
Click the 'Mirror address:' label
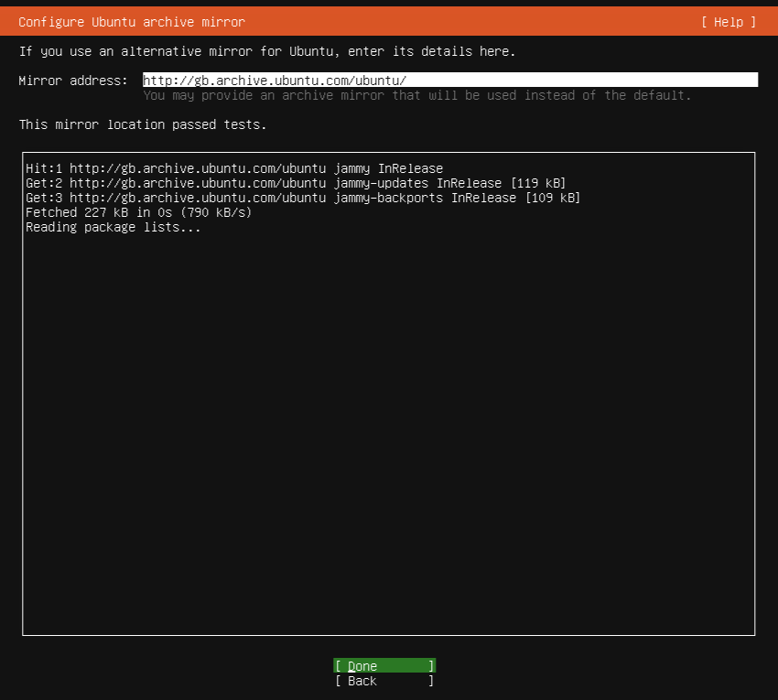tap(73, 81)
